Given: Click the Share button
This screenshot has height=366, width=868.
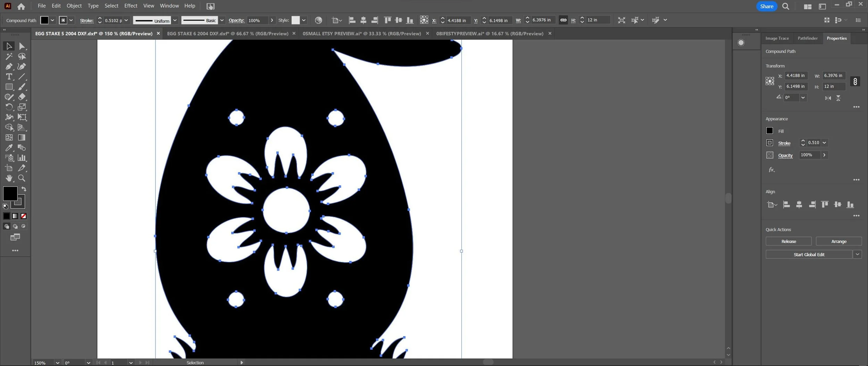Looking at the screenshot, I should coord(767,6).
